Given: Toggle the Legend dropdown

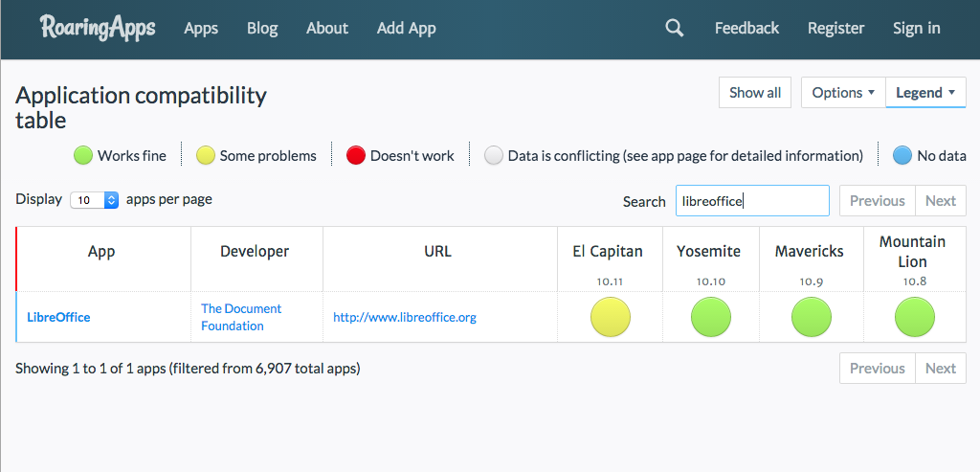Looking at the screenshot, I should click(925, 93).
